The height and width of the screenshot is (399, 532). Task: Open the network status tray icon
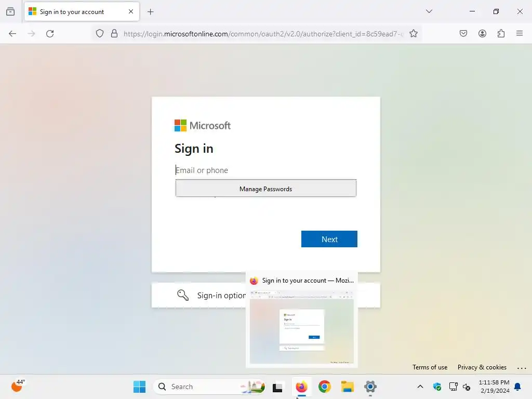pyautogui.click(x=453, y=387)
